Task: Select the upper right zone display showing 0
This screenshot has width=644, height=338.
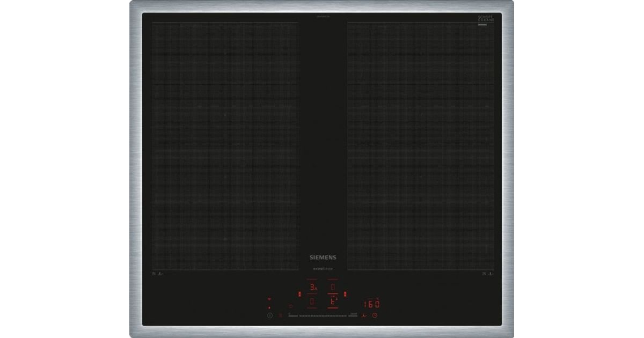Action: pyautogui.click(x=333, y=288)
